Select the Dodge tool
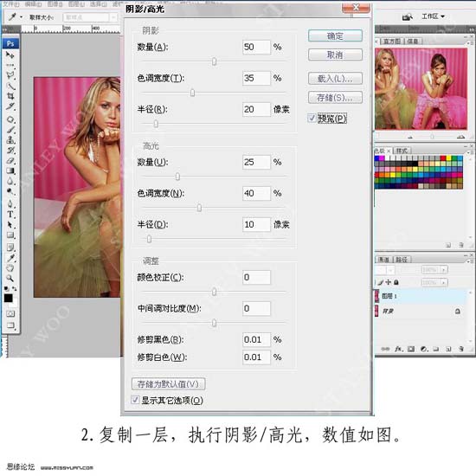 pos(10,191)
